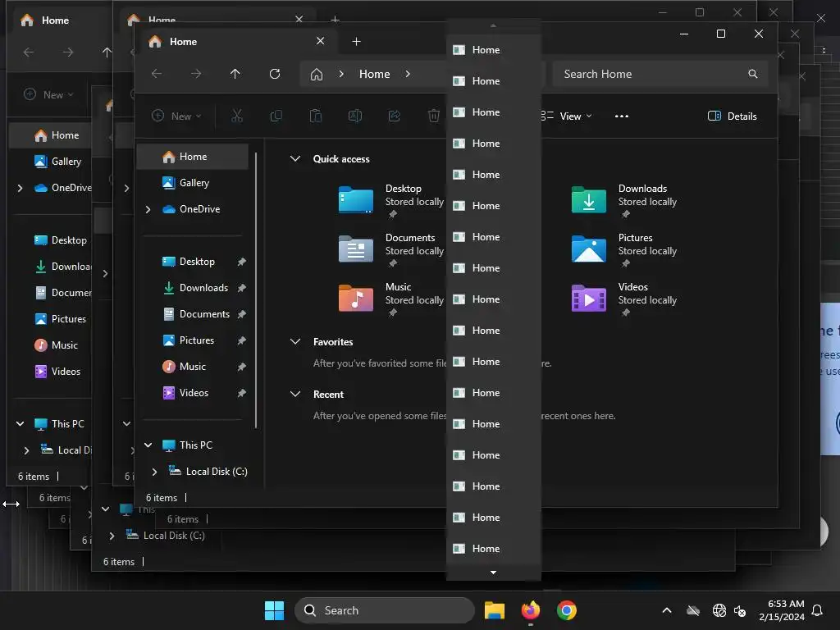Click chevron after Home in address bar
Image resolution: width=840 pixels, height=630 pixels.
pyautogui.click(x=408, y=74)
